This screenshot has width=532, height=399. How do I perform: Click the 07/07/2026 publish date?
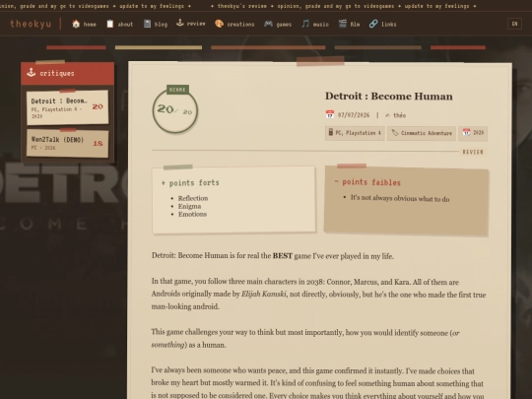[354, 115]
